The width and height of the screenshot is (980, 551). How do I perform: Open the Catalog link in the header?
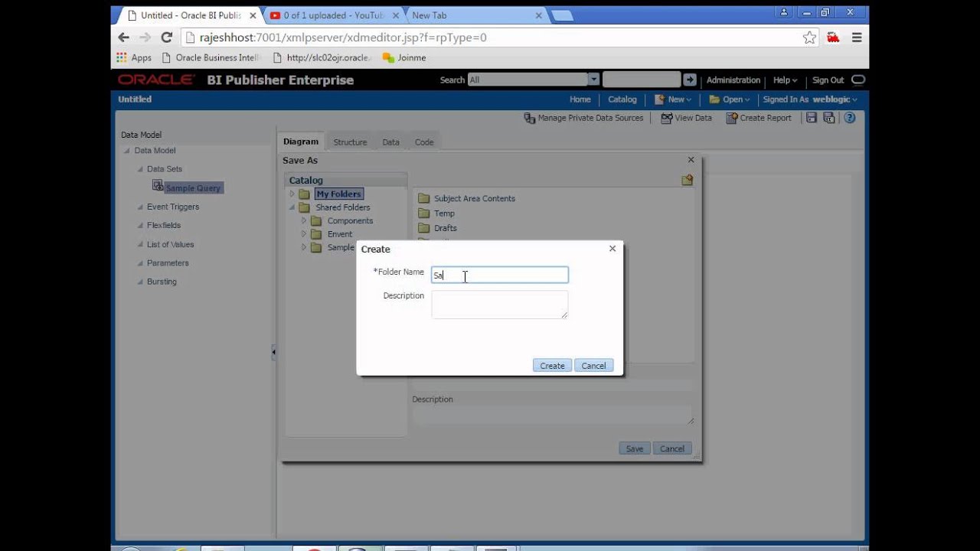click(x=622, y=99)
